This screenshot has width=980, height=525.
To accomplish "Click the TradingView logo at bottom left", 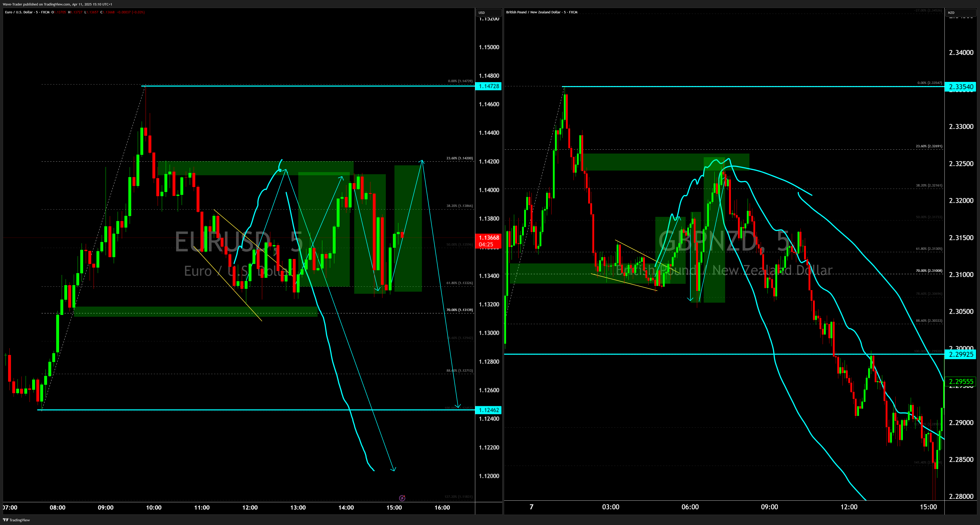I will [16, 520].
